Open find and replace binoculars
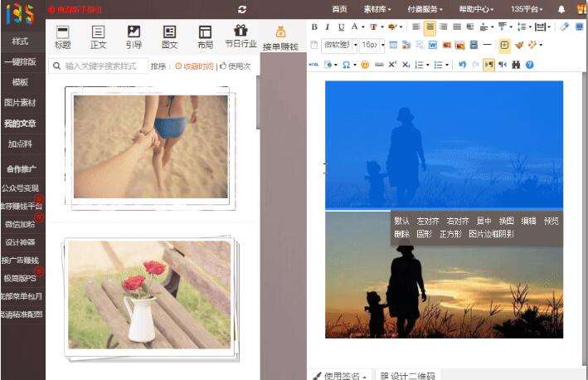The width and height of the screenshot is (588, 380). (x=516, y=65)
